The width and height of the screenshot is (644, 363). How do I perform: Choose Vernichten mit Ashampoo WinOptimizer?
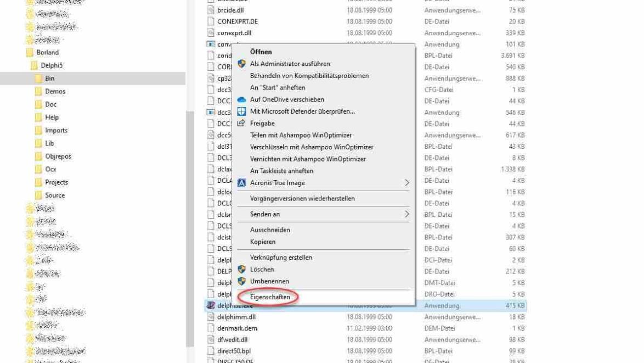308,159
